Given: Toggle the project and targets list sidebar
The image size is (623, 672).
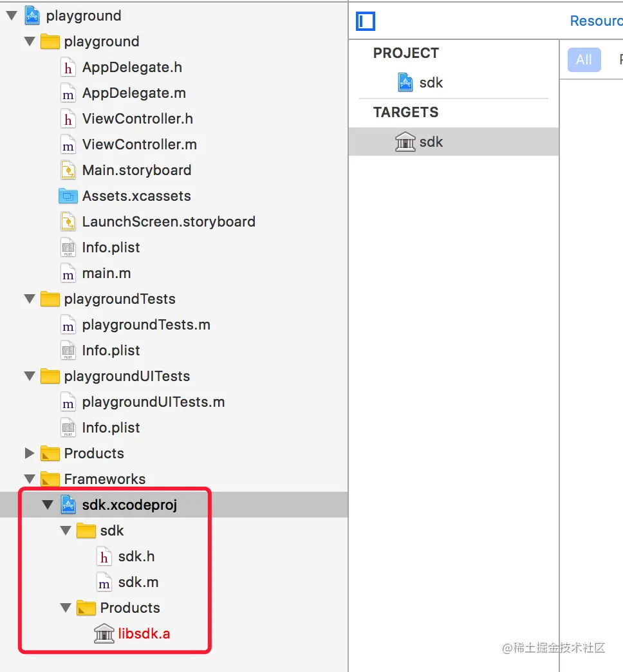Looking at the screenshot, I should tap(366, 21).
